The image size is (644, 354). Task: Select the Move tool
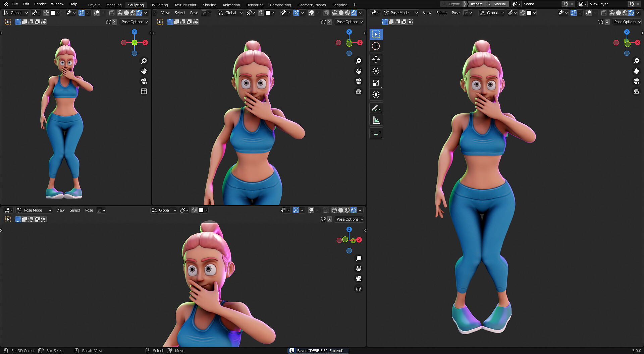click(x=376, y=59)
